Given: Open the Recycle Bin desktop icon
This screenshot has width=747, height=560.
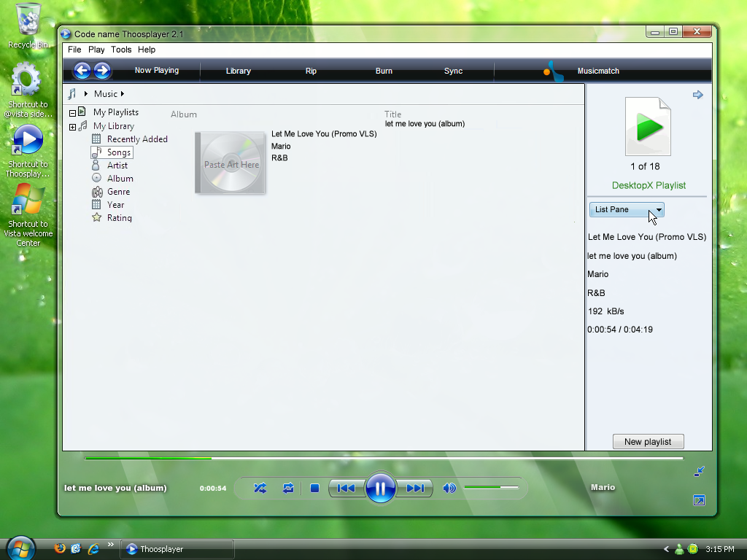Looking at the screenshot, I should click(x=28, y=26).
